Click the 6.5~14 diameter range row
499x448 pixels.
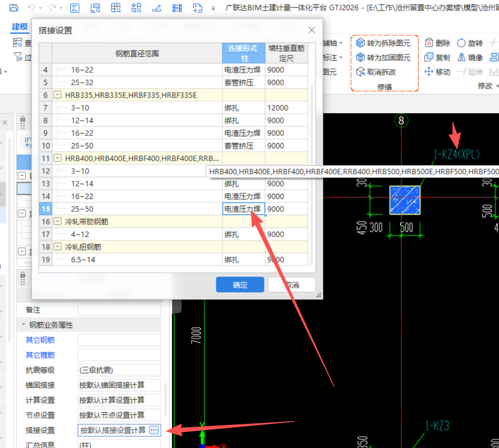(x=137, y=260)
